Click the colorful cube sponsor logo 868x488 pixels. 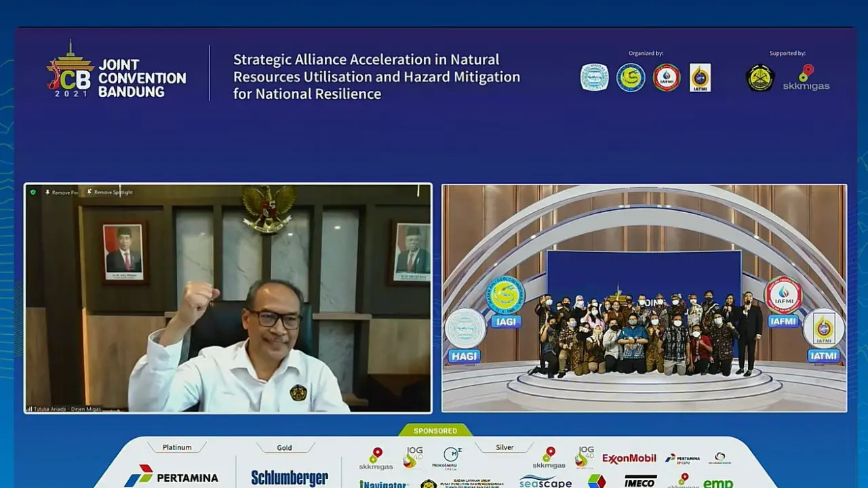coord(597,481)
